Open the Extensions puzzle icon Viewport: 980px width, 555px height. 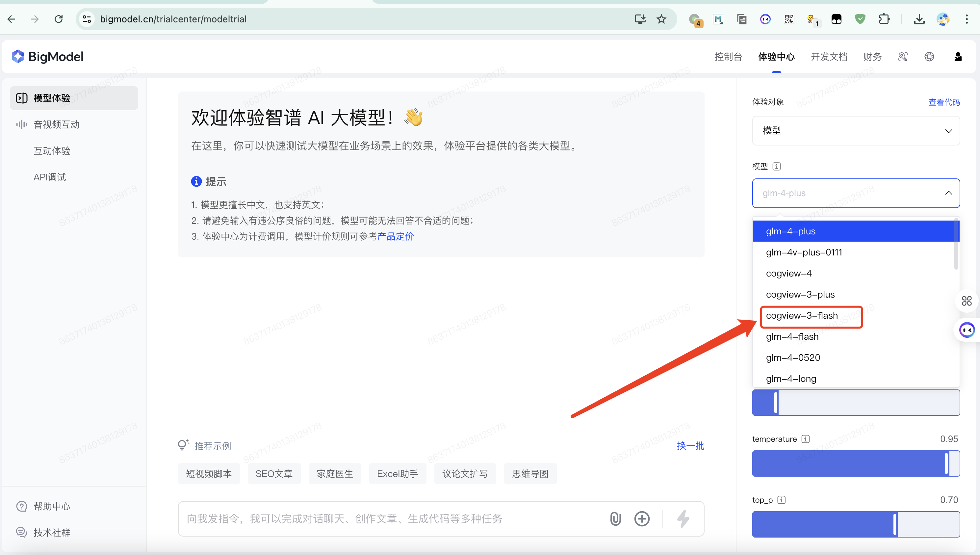[884, 19]
